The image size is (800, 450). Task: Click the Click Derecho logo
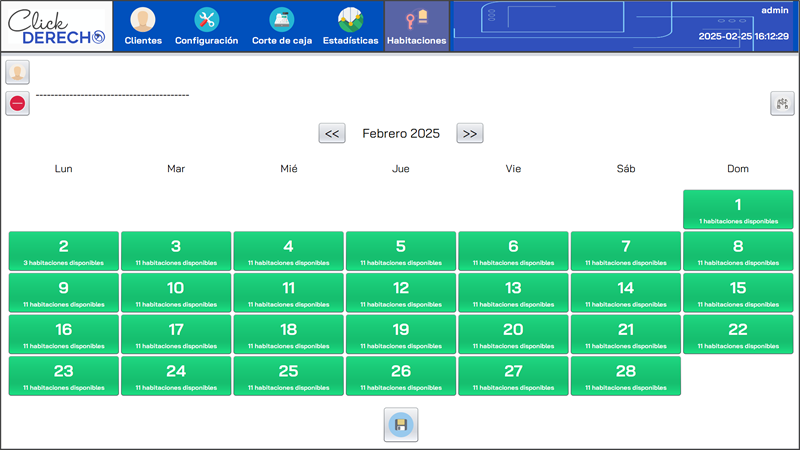(57, 27)
